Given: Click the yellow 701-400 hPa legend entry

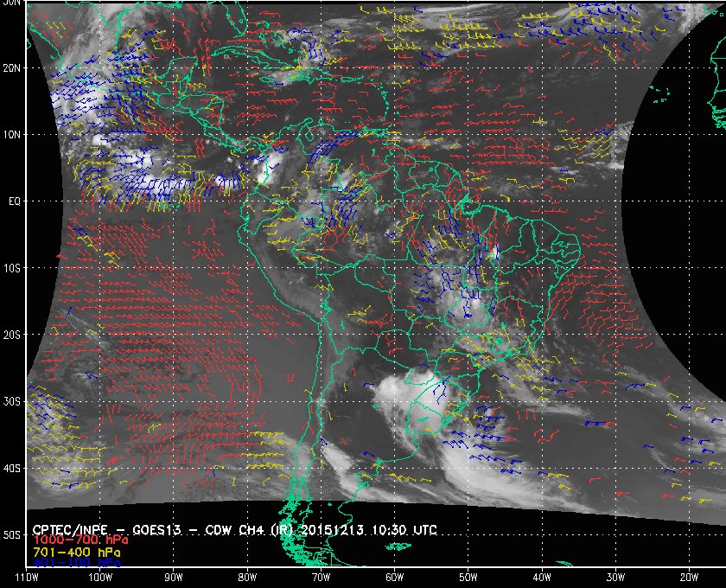Looking at the screenshot, I should tap(76, 553).
